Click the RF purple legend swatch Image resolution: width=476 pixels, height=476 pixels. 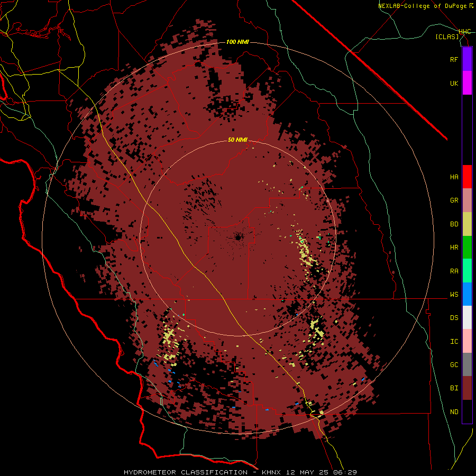pos(467,59)
